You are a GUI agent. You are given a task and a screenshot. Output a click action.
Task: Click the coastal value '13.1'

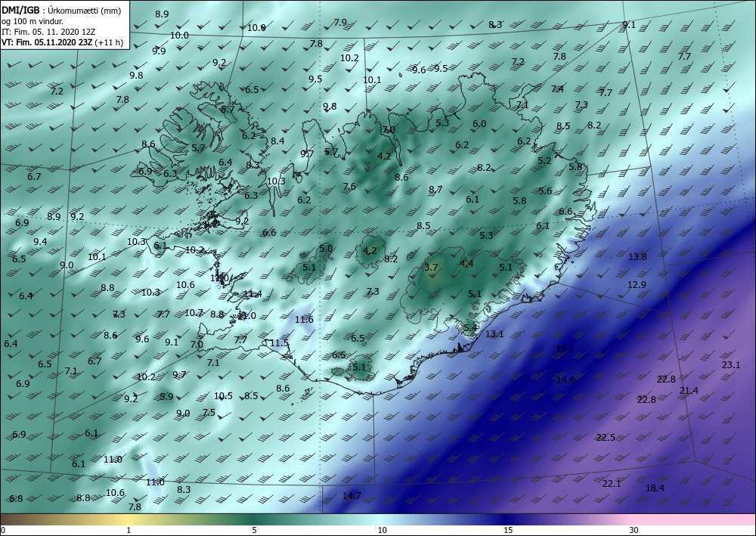(494, 333)
